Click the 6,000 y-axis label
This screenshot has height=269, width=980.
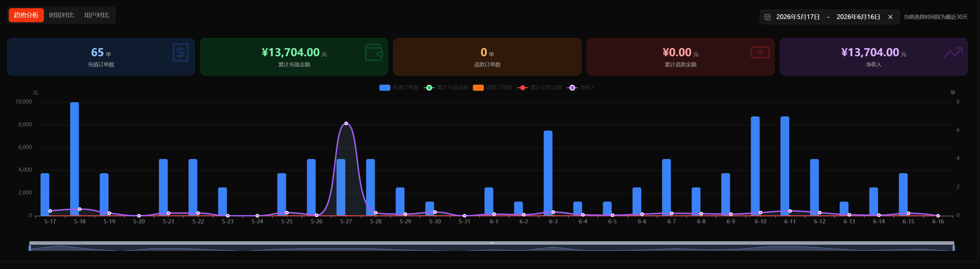[25, 147]
